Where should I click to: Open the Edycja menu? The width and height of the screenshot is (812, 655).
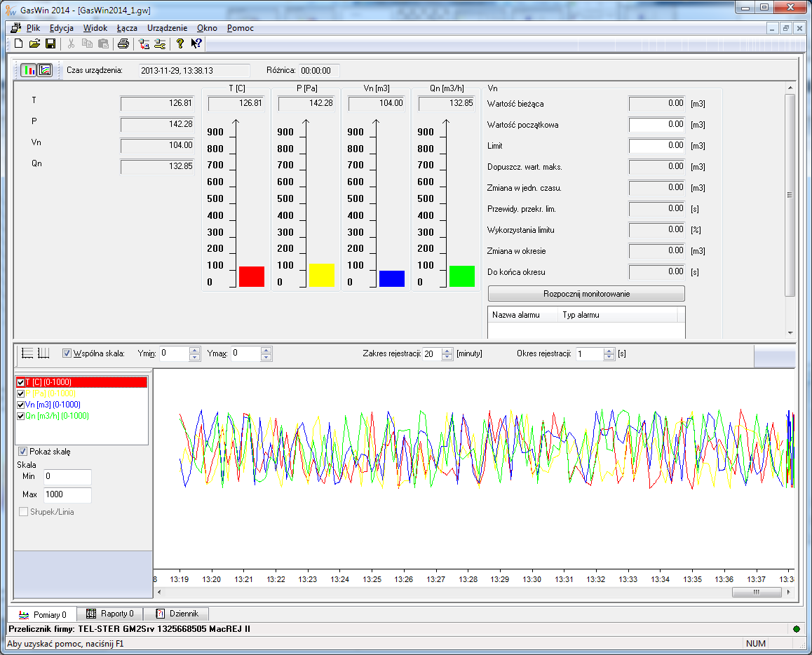coord(62,28)
